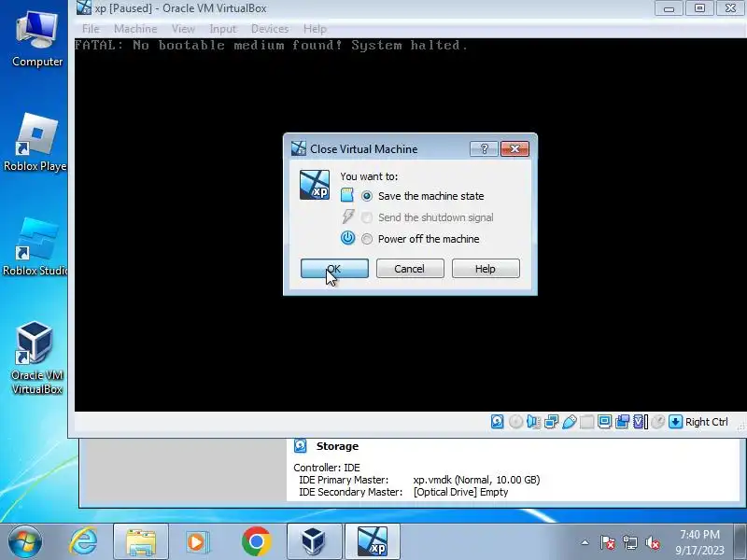The width and height of the screenshot is (747, 560).
Task: Click the display status icon
Action: [x=604, y=422]
